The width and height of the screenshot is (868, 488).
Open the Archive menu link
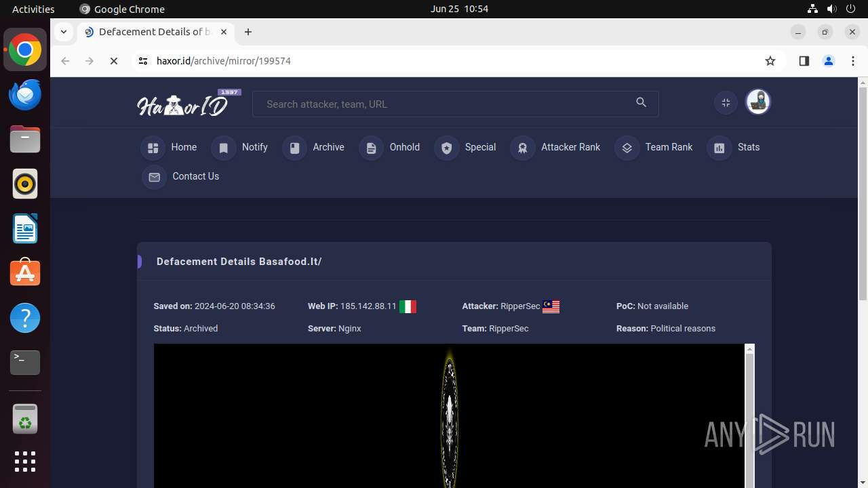tap(328, 147)
